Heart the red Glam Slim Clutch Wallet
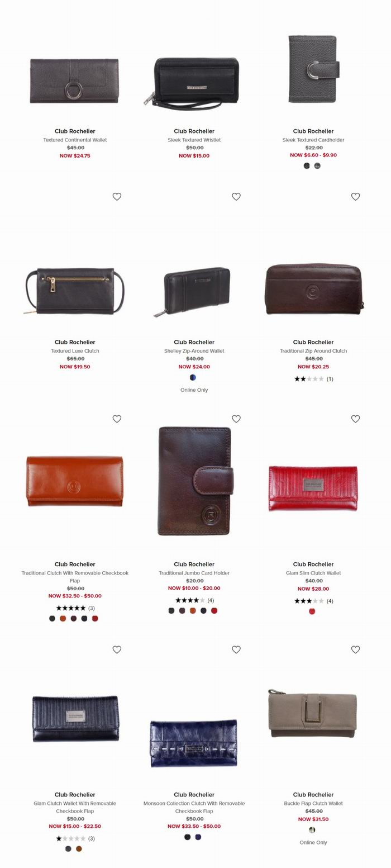The image size is (391, 868). tap(355, 419)
